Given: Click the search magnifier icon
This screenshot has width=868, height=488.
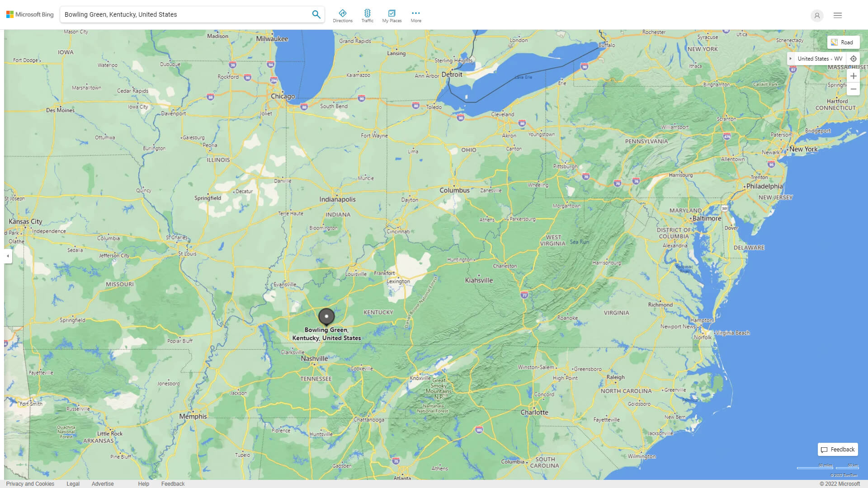Looking at the screenshot, I should pyautogui.click(x=316, y=14).
